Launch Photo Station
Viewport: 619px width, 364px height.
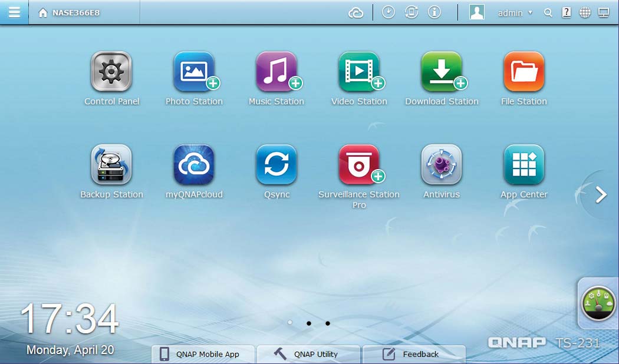click(x=194, y=72)
